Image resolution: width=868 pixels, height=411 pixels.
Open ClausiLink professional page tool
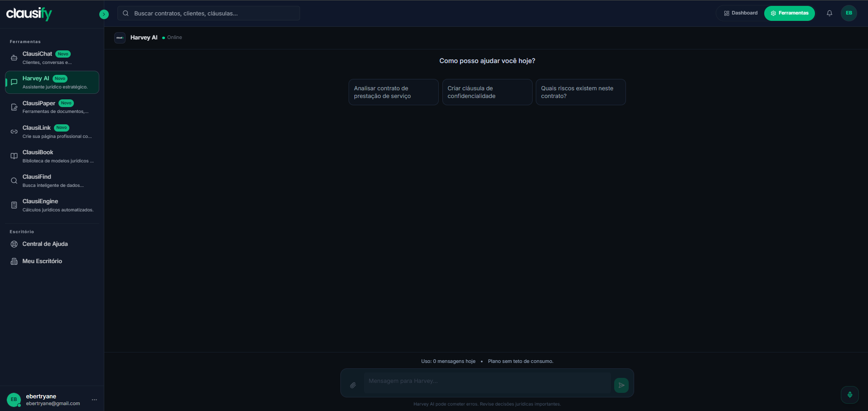tap(52, 132)
